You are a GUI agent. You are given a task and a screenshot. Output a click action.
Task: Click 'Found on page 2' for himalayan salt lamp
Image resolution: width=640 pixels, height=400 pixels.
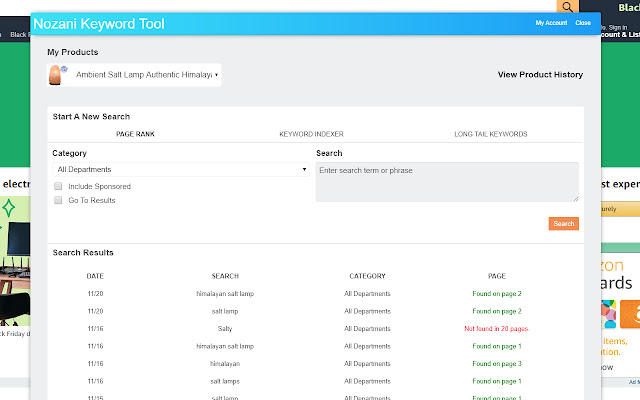coord(497,293)
